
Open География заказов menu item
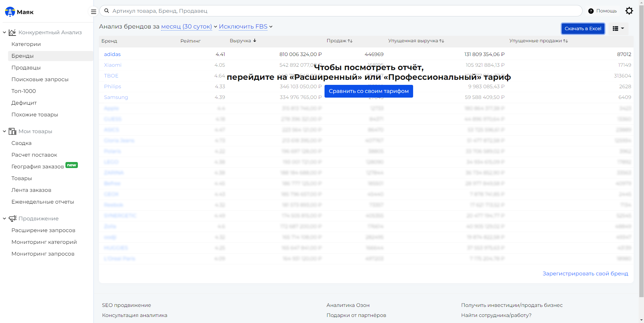pyautogui.click(x=38, y=166)
